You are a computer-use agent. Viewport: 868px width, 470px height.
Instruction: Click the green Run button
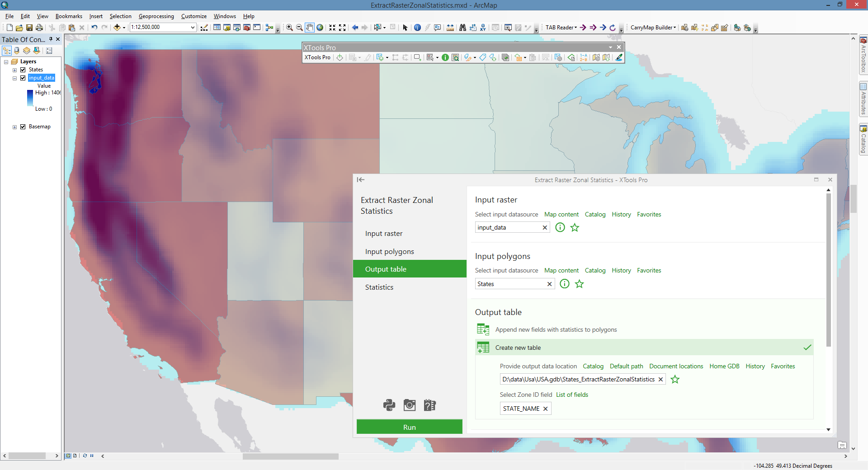(x=410, y=427)
